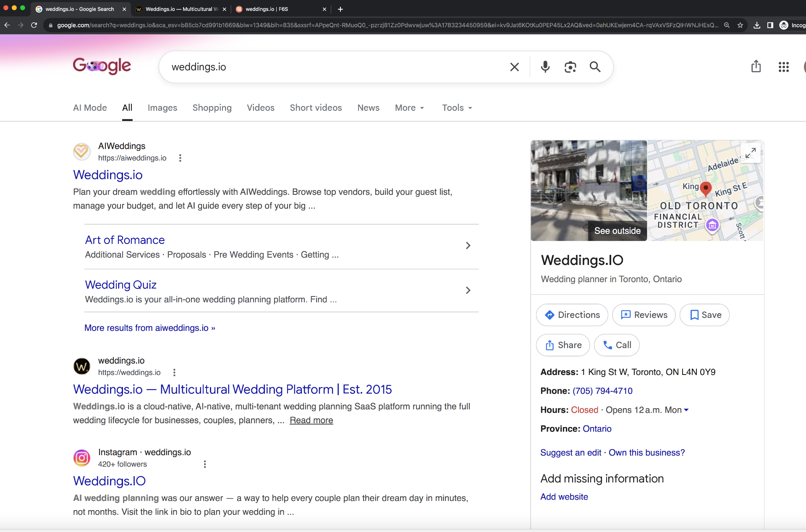Switch to weddings.io F6S browser tab

281,9
